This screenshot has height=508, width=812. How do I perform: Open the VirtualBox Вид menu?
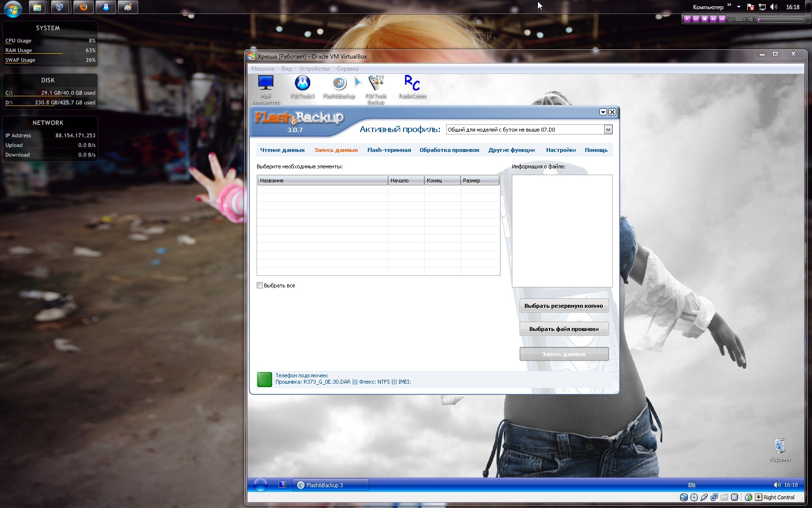point(287,69)
